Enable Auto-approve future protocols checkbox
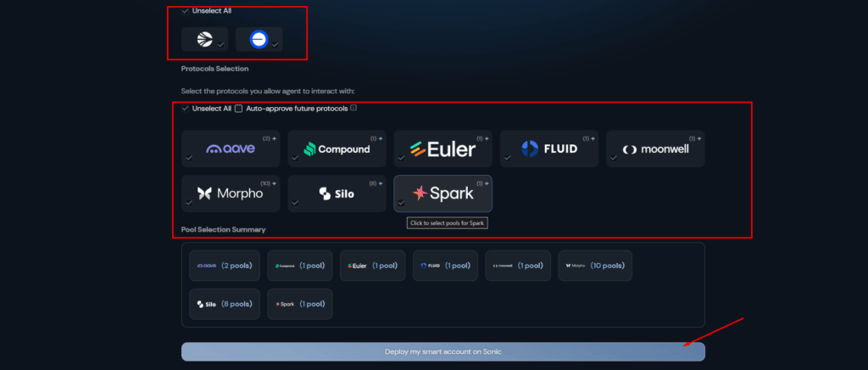Screen dimensions: 868x370 click(x=239, y=109)
